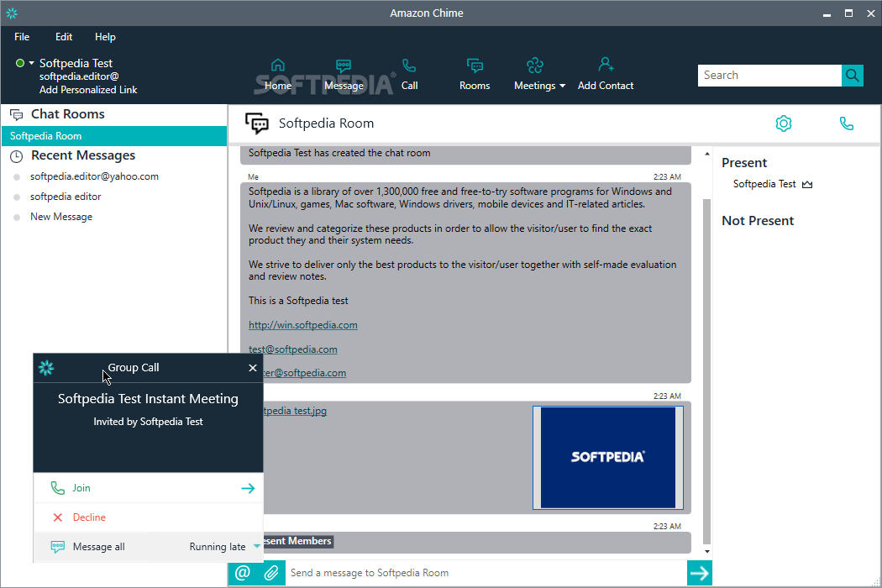Screen dimensions: 882x588
Task: Click the test@softpedia.com email link
Action: (x=293, y=349)
